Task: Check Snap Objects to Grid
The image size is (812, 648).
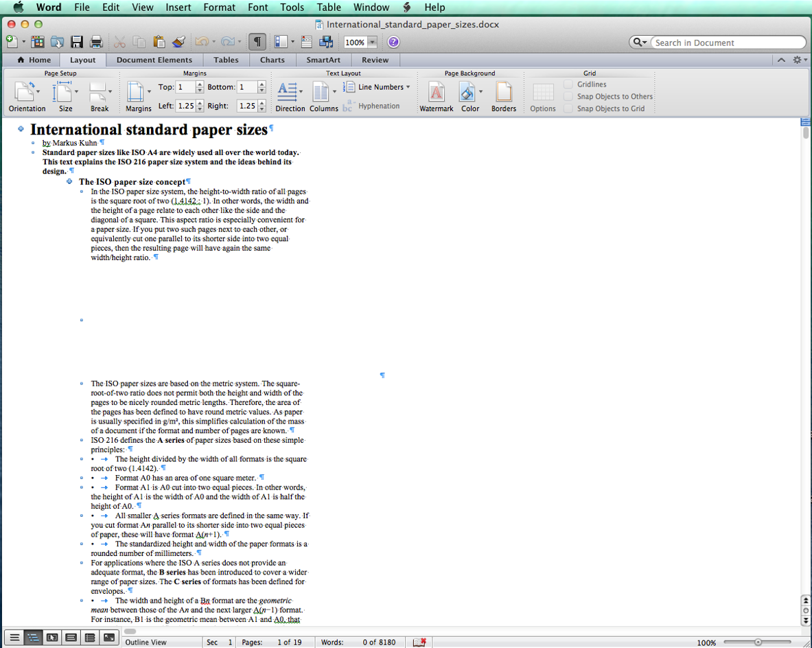Action: click(568, 108)
